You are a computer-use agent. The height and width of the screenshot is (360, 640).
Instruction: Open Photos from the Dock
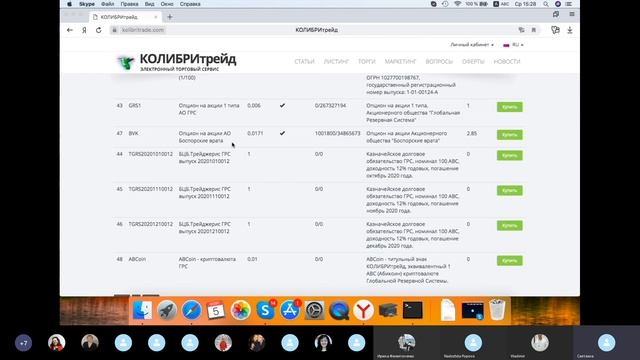[240, 311]
